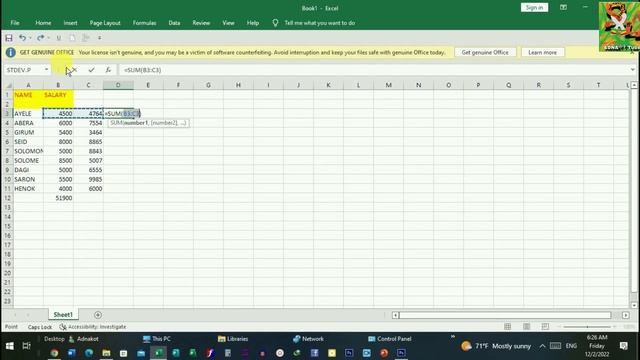Click the NAME header cell

tap(28, 95)
